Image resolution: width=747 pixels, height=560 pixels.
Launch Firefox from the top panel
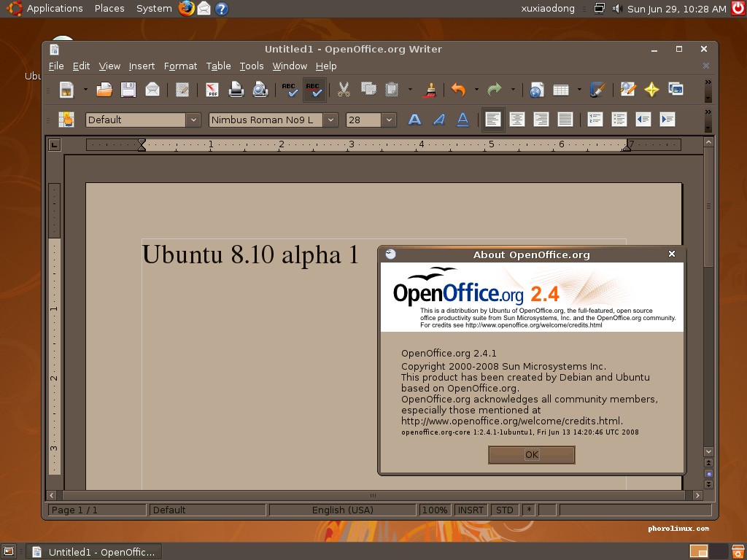[x=187, y=9]
